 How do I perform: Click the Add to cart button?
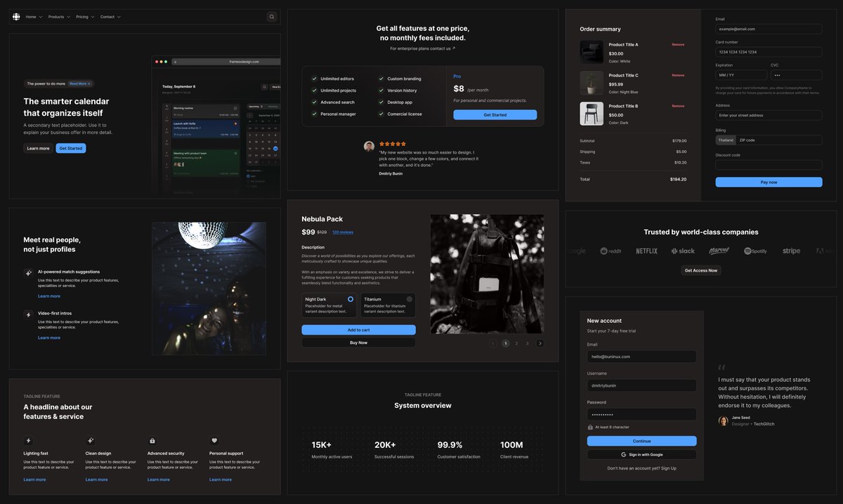pyautogui.click(x=358, y=330)
